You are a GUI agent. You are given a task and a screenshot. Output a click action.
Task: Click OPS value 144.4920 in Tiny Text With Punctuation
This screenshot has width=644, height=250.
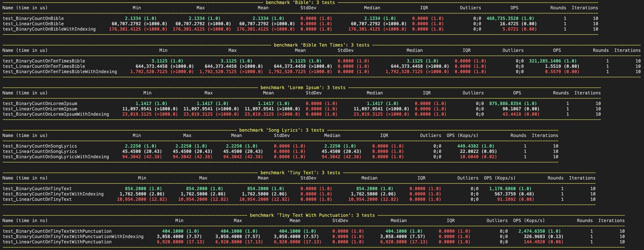(534, 242)
